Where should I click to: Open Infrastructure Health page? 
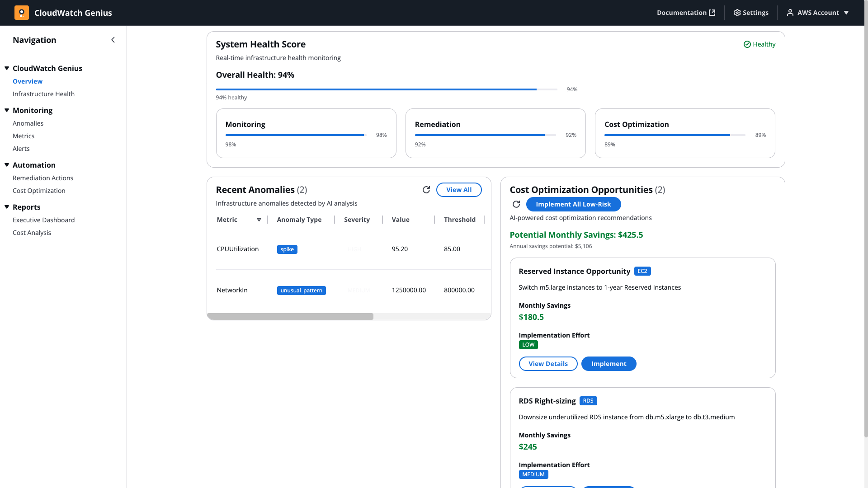point(43,94)
